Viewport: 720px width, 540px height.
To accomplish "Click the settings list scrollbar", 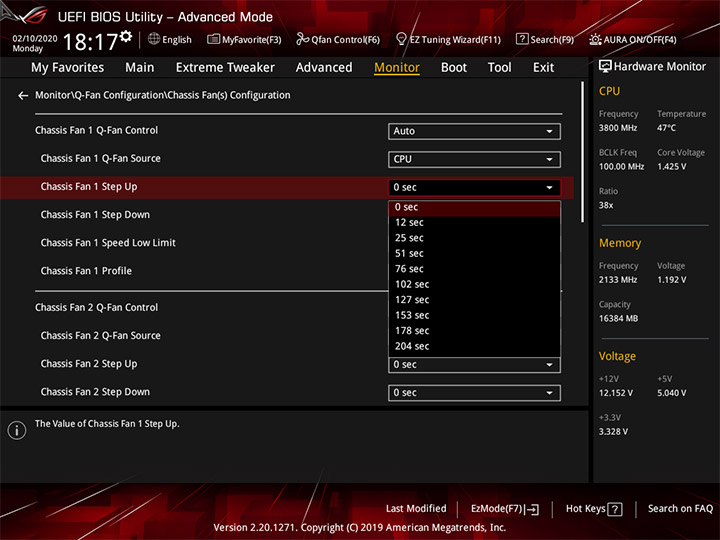I will [582, 152].
